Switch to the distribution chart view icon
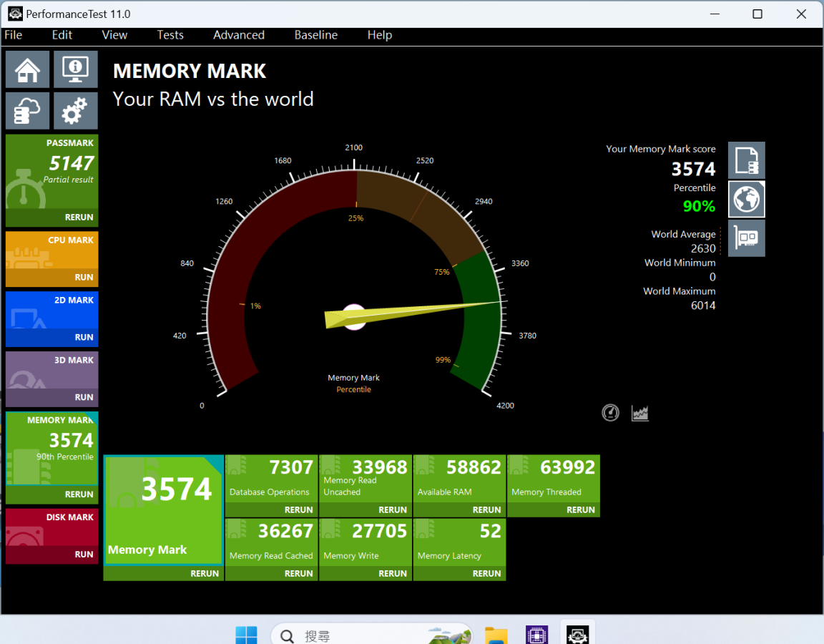824x644 pixels. click(x=640, y=413)
